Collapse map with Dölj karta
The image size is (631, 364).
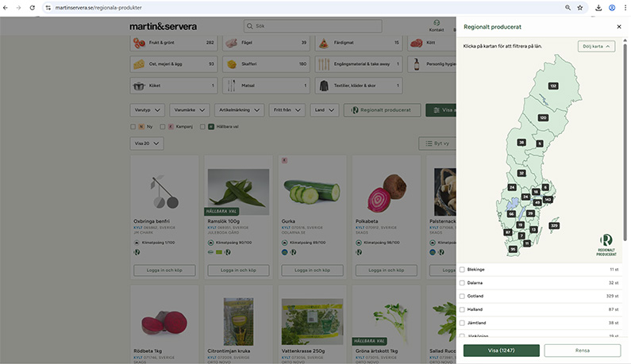pyautogui.click(x=596, y=46)
